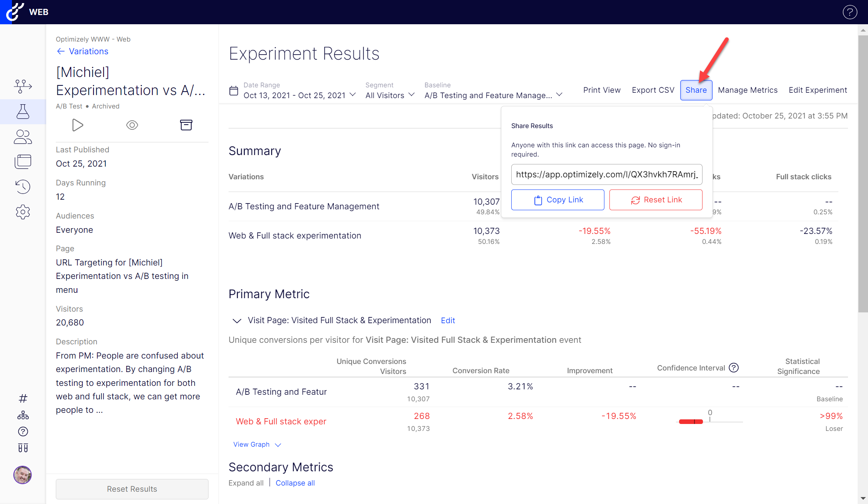Screen dimensions: 868x504
Task: Click the hash symbol sidebar icon
Action: (x=23, y=398)
